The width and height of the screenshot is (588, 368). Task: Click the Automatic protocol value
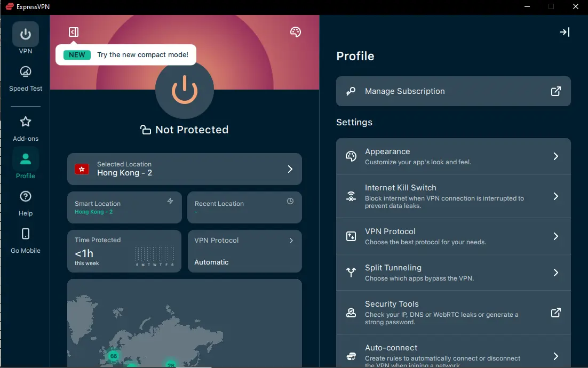pyautogui.click(x=211, y=262)
